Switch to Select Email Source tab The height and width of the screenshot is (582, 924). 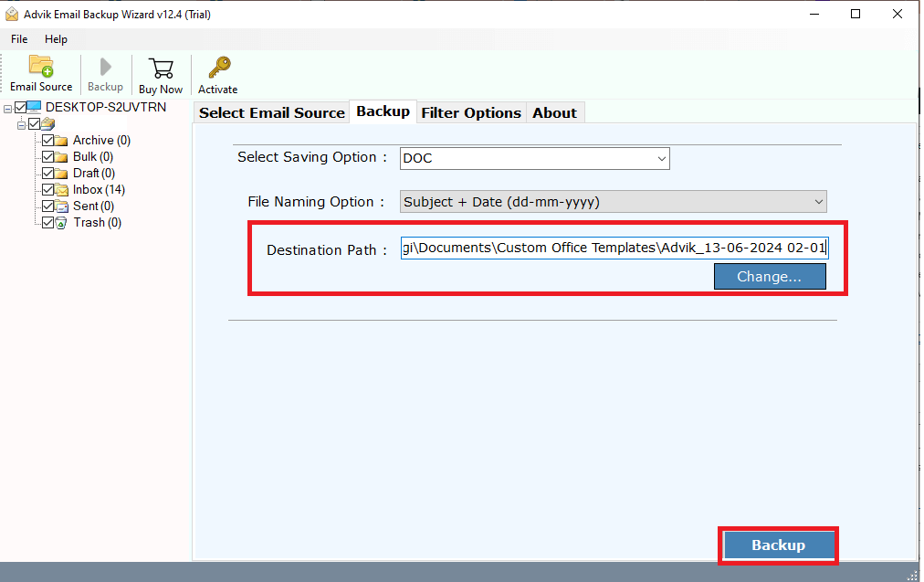[x=272, y=112]
